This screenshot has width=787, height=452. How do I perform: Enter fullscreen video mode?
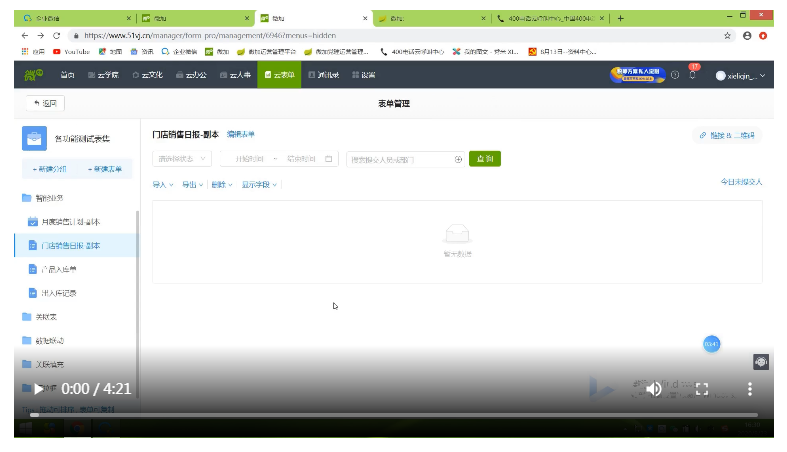pos(702,389)
